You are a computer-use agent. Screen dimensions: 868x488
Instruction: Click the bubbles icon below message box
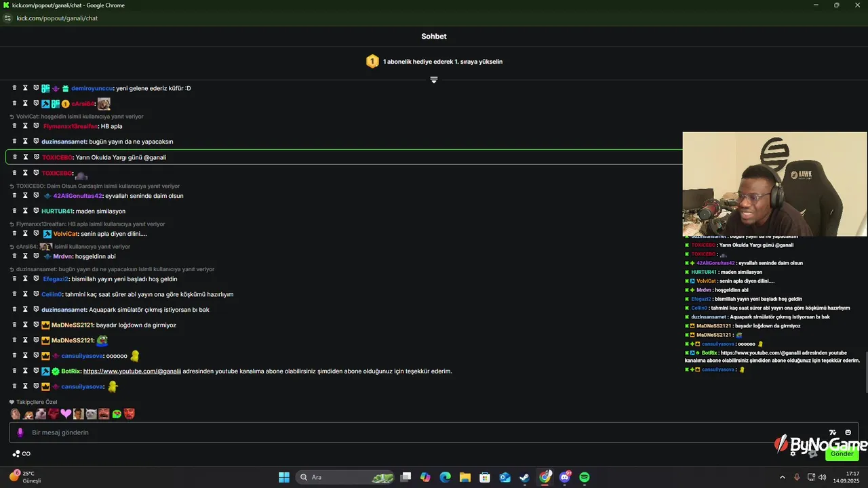(x=16, y=454)
